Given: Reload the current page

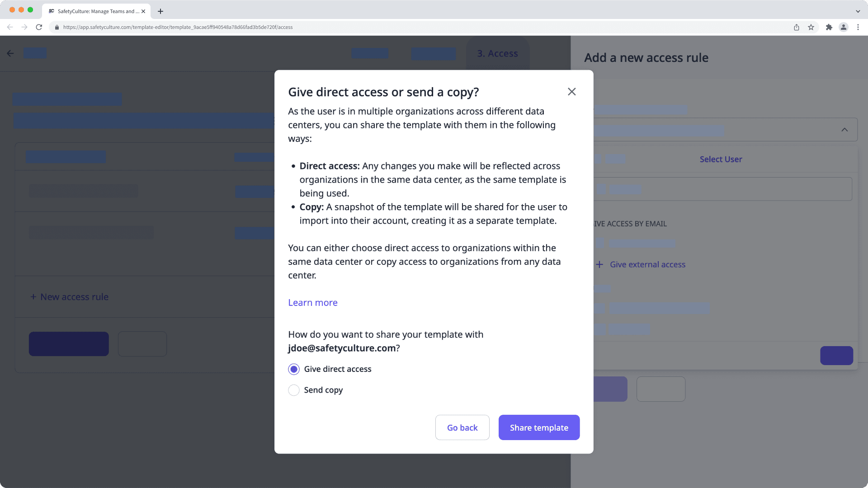Looking at the screenshot, I should (39, 27).
